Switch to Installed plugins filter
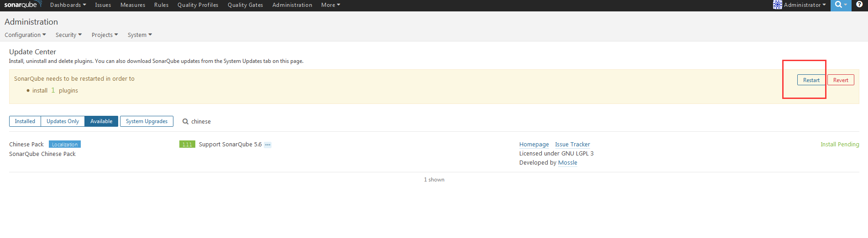 (x=25, y=121)
